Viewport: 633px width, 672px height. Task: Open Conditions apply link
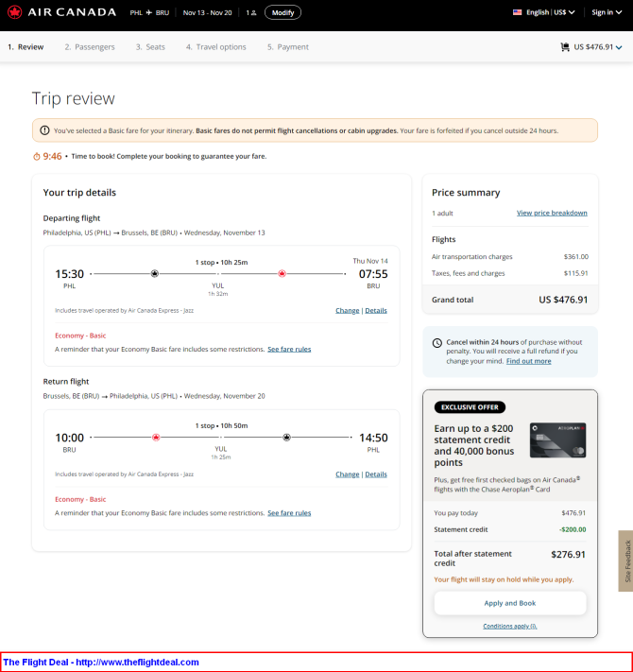coord(509,626)
